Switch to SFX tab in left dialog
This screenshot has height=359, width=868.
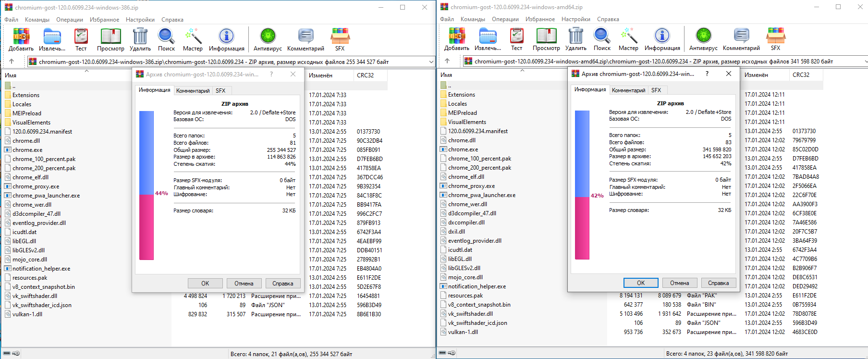pyautogui.click(x=220, y=91)
